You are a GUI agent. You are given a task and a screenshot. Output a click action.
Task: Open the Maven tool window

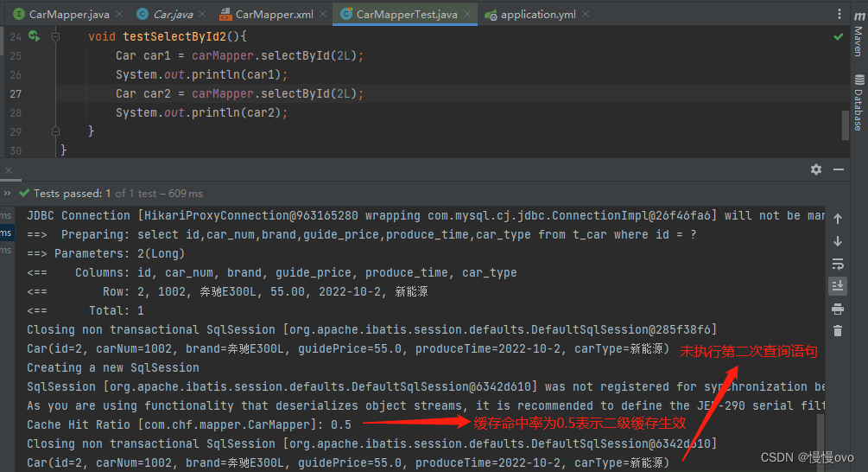click(x=859, y=33)
